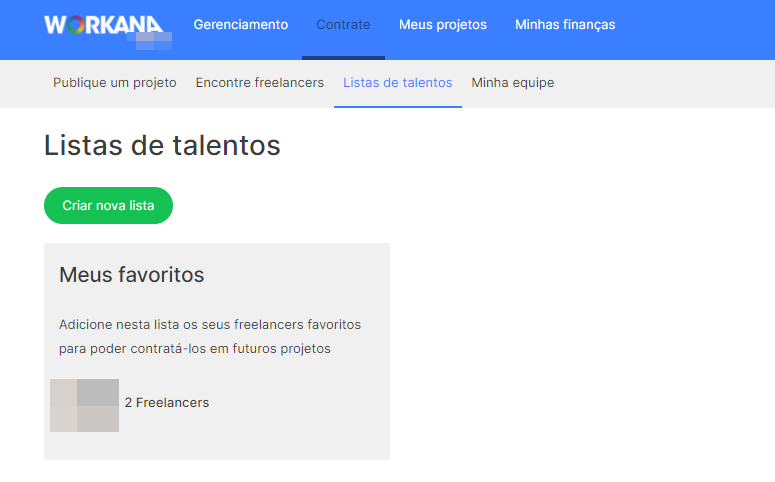Select the Publique um projeto tab

tap(115, 83)
